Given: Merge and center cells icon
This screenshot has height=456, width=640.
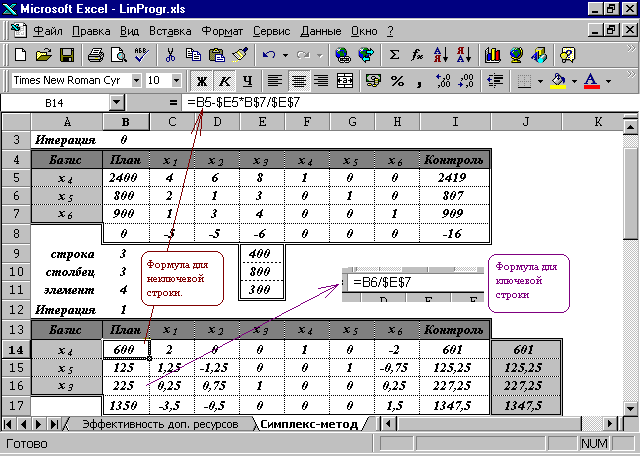Looking at the screenshot, I should pos(344,80).
